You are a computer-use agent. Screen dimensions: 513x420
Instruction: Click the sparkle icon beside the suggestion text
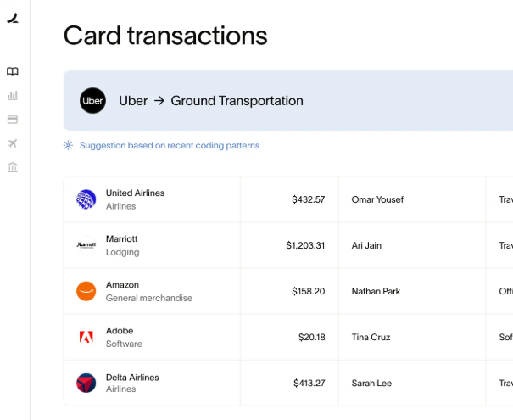tap(68, 145)
